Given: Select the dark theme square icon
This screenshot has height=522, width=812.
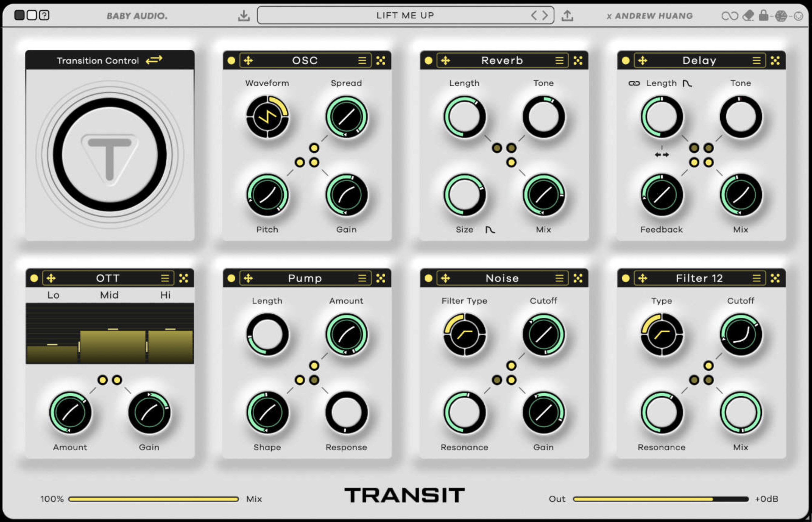Looking at the screenshot, I should pos(19,15).
